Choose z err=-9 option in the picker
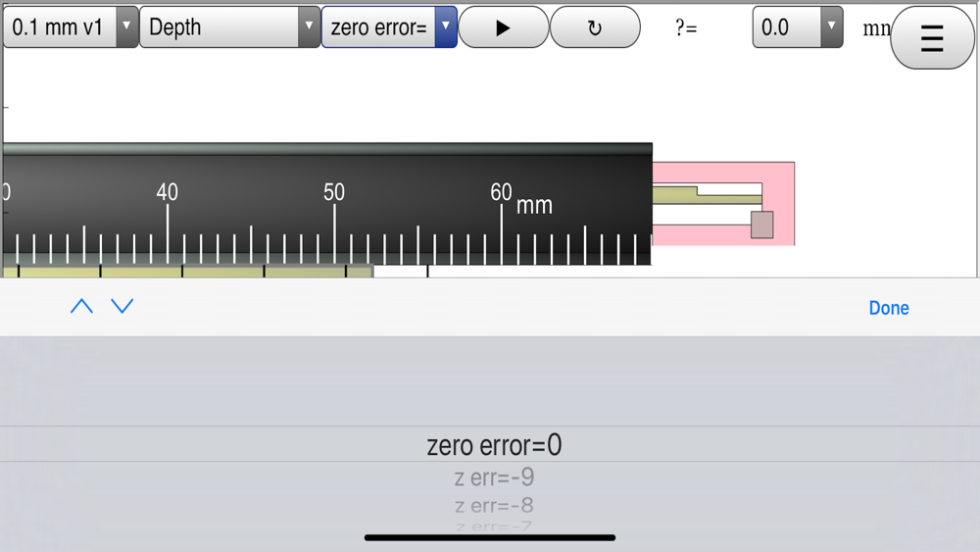 pos(494,477)
